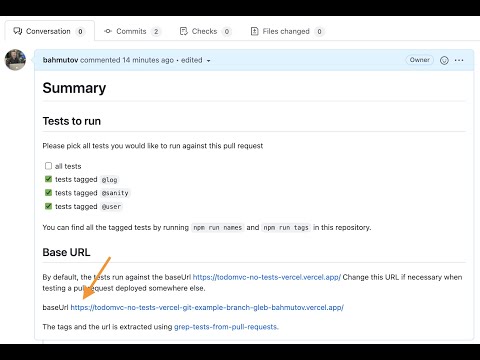Check the all tests checkbox
The height and width of the screenshot is (360, 480).
pos(48,166)
